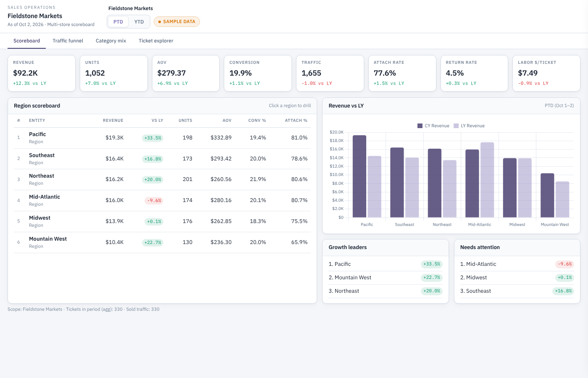Click the Attach Rate KPI value 77.6%
The width and height of the screenshot is (588, 378).
(x=385, y=73)
